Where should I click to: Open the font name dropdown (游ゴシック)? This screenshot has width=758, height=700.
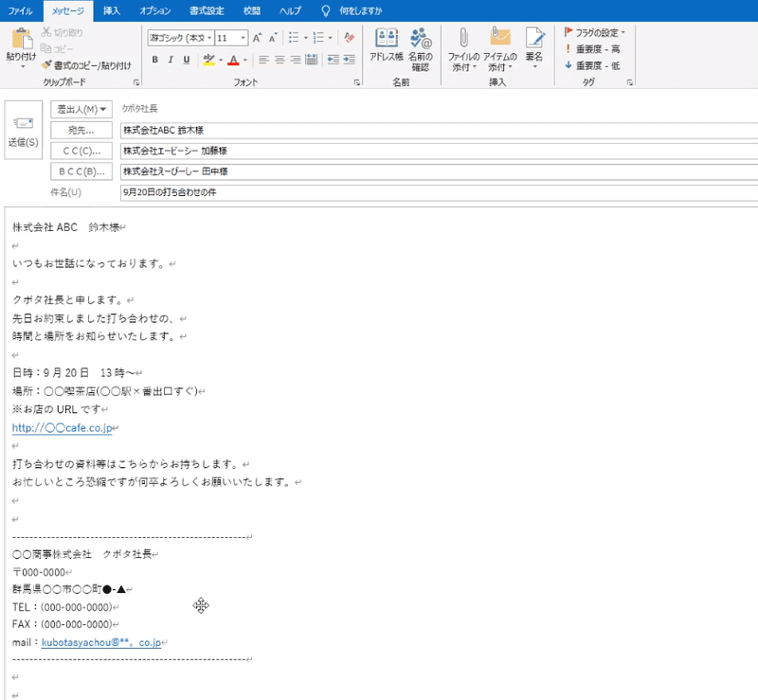point(209,38)
